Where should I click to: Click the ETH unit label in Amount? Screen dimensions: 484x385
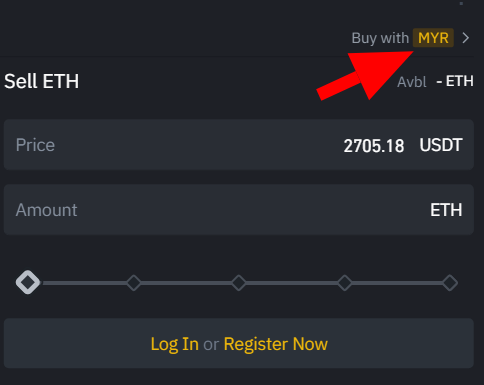click(x=446, y=210)
